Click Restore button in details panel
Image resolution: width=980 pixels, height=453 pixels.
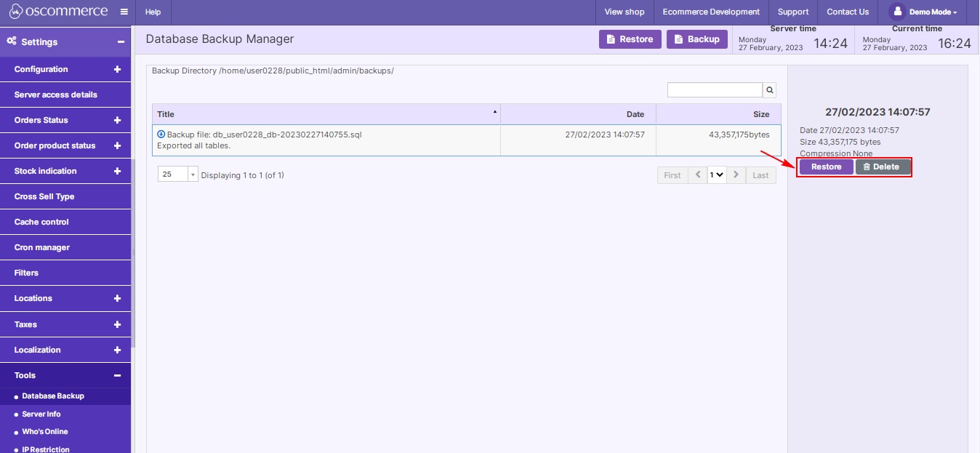(x=827, y=167)
